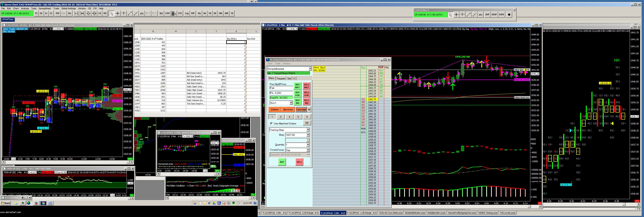Click the EVPS button in Control Bar 2

(x=502, y=15)
